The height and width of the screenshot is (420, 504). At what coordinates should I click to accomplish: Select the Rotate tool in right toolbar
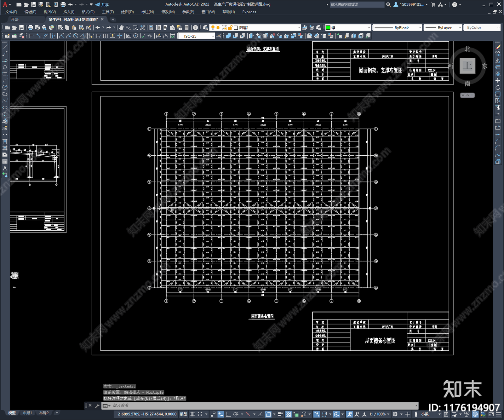pos(498,87)
